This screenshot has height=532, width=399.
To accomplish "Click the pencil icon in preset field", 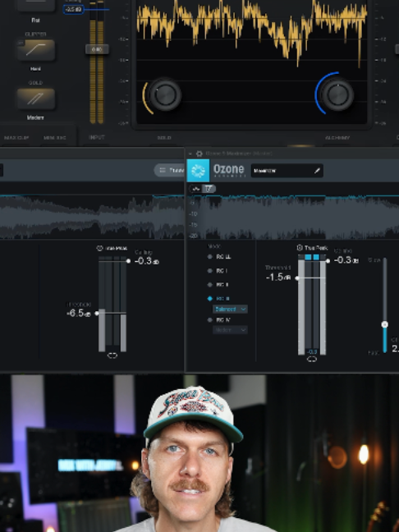I will click(x=317, y=171).
